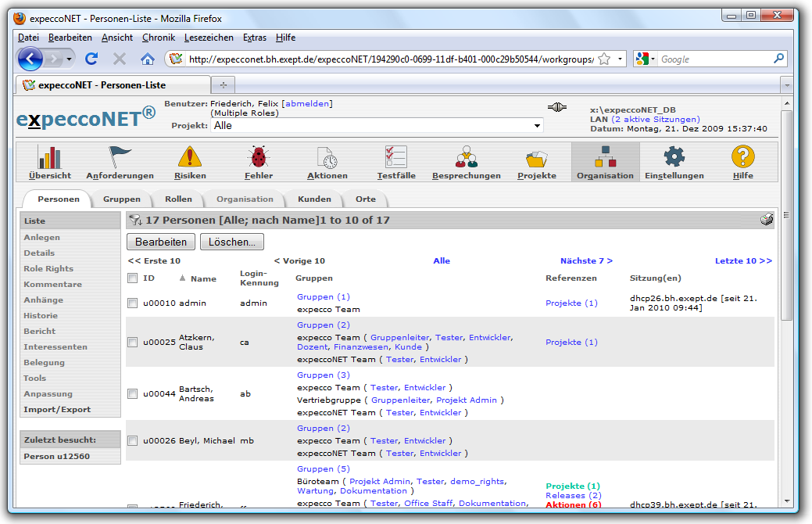Open the Lesezeichen menu
Image resolution: width=812 pixels, height=524 pixels.
pyautogui.click(x=209, y=38)
